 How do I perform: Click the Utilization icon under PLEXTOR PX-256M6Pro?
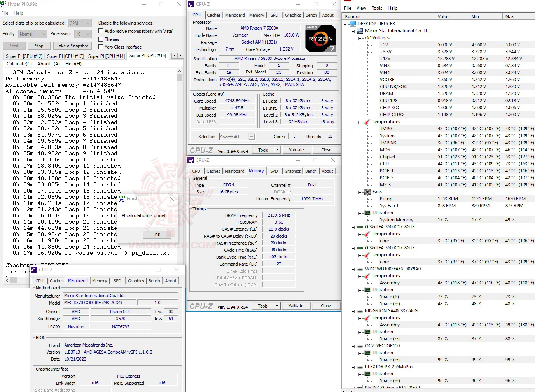point(367,374)
